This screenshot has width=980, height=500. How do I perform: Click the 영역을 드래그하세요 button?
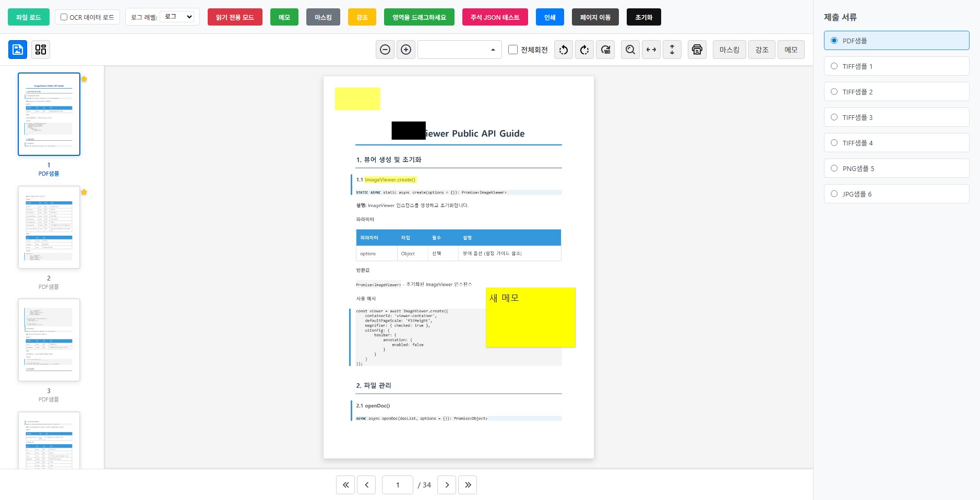point(419,17)
